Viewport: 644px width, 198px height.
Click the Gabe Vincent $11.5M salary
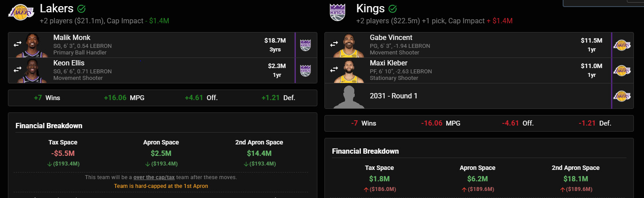[x=591, y=40]
